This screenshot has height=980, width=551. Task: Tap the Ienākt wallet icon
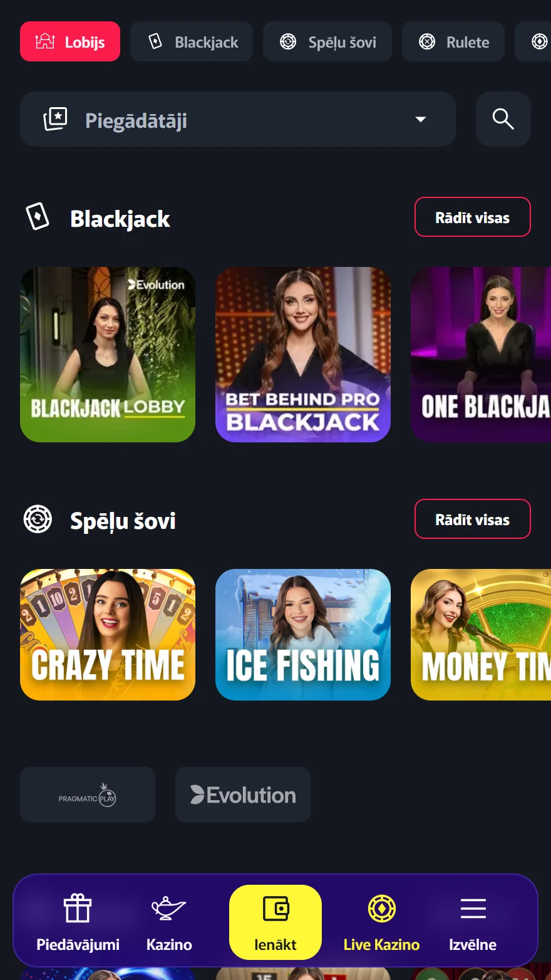pos(275,908)
